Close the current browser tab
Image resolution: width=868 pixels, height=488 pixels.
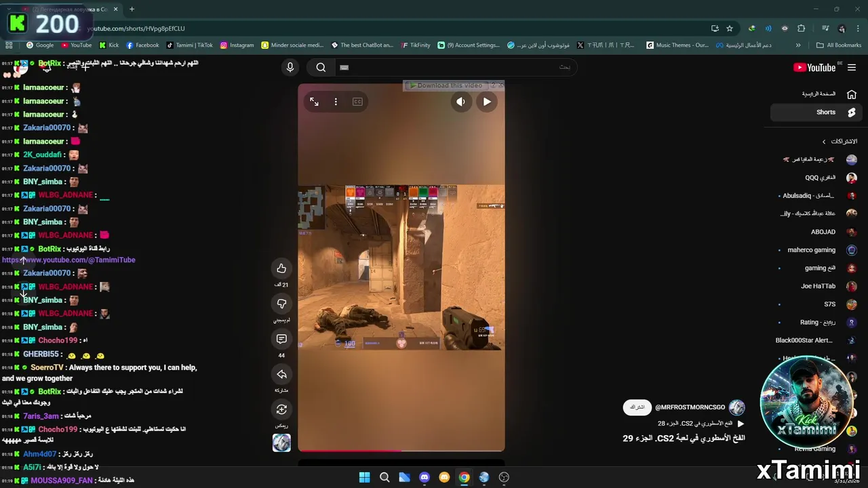tap(115, 9)
